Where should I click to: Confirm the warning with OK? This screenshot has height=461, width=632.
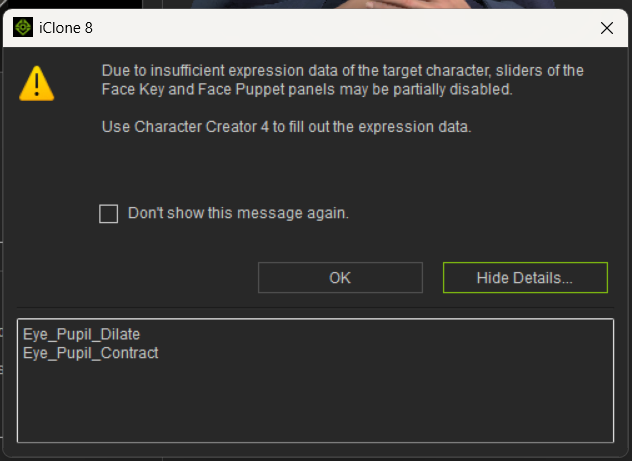click(x=340, y=278)
